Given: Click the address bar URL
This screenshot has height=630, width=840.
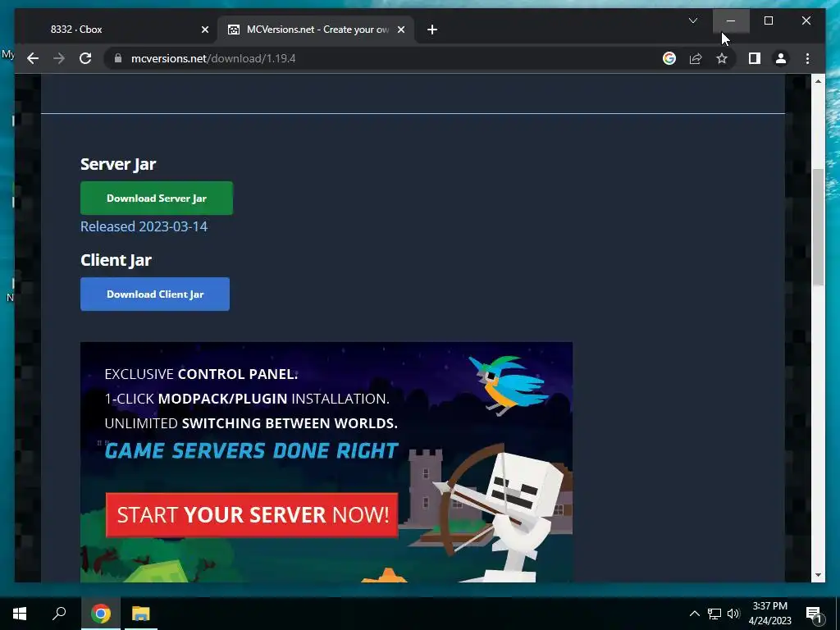Looking at the screenshot, I should [x=213, y=58].
